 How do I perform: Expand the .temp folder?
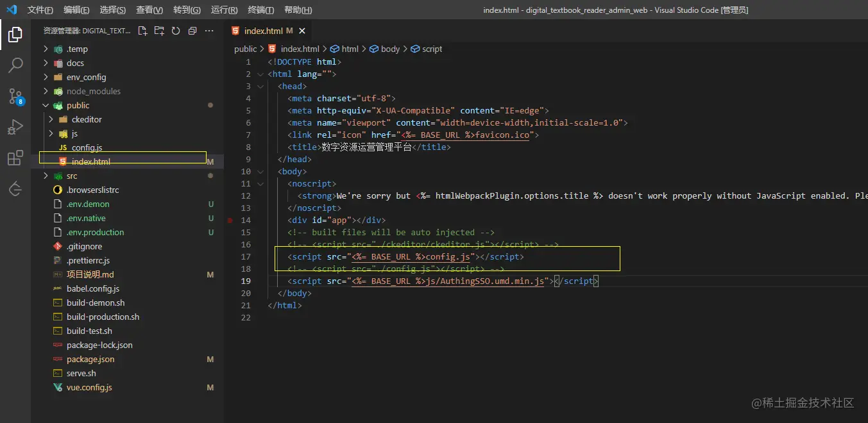[46, 49]
